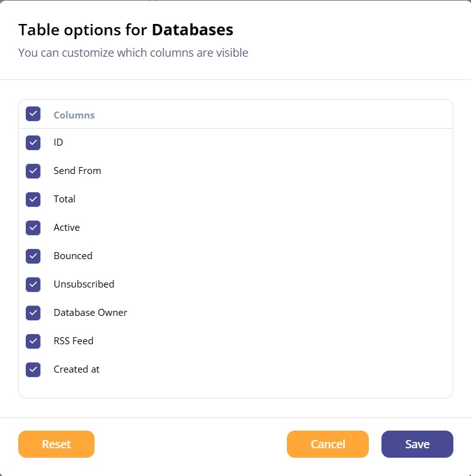Uncheck the Bounced column checkbox
The image size is (471, 476).
33,256
